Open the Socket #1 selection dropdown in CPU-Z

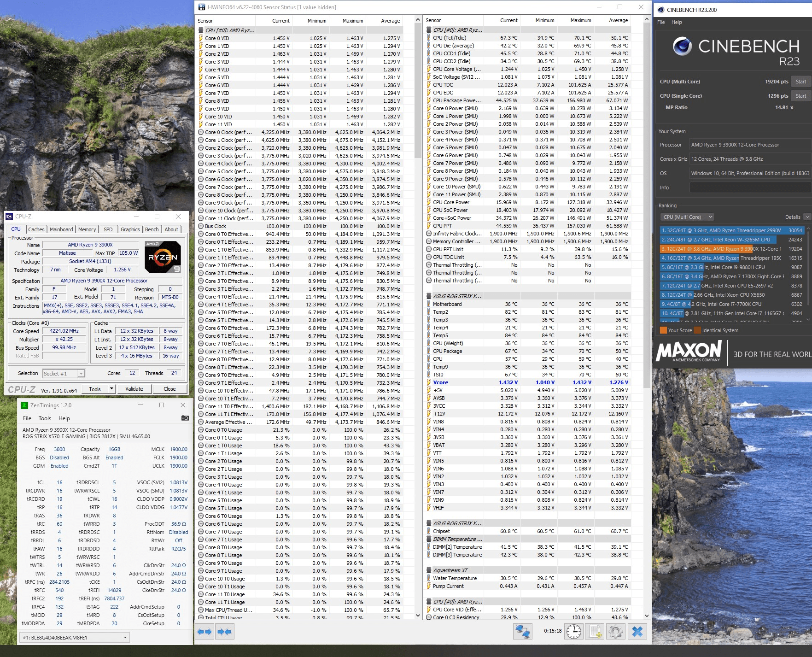click(64, 373)
